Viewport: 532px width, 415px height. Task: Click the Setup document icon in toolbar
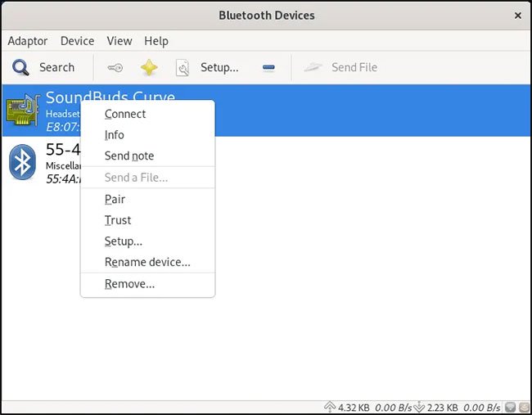(x=183, y=67)
